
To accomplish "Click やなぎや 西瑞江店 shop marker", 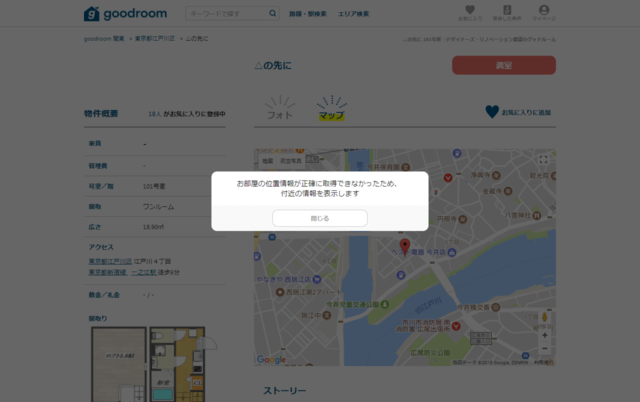I will pos(317,280).
